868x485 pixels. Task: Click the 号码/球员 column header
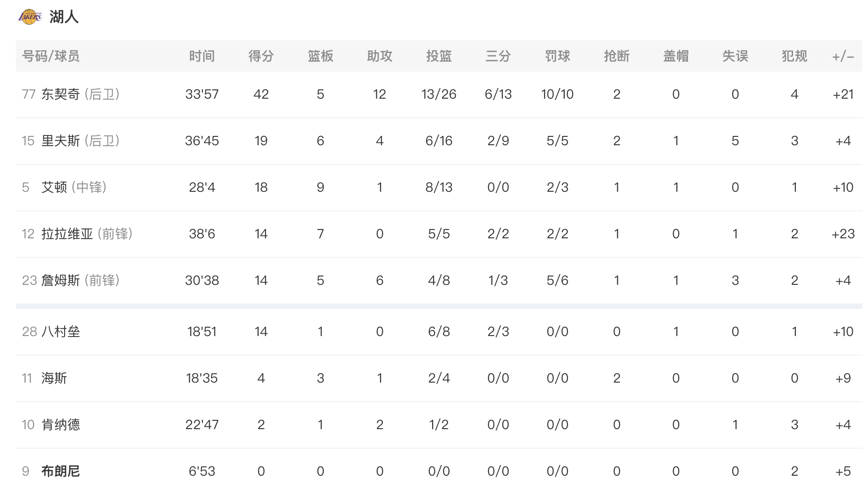point(51,56)
